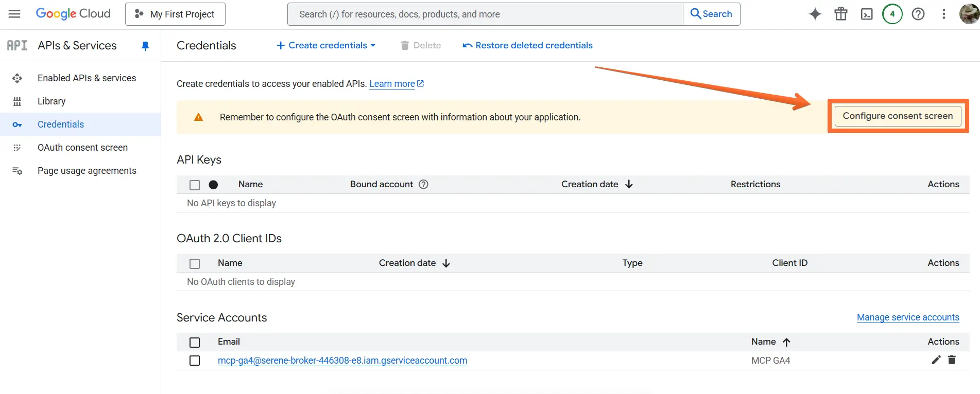980x394 pixels.
Task: Open OAuth consent screen from sidebar
Action: pos(82,148)
